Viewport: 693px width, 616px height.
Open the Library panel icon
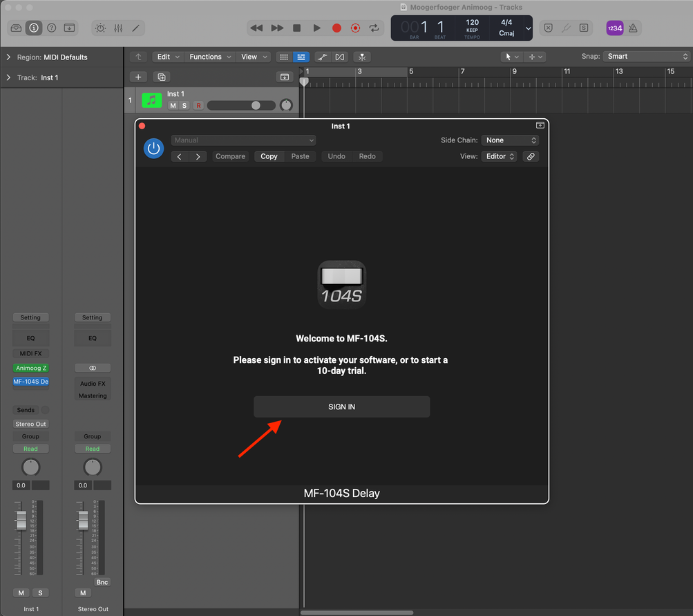(17, 28)
